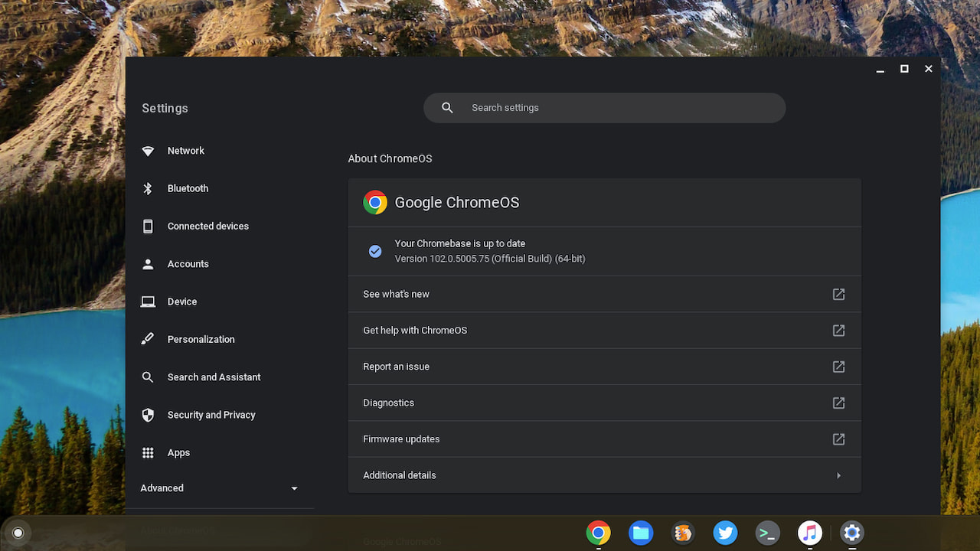This screenshot has height=551, width=980.
Task: Click external link icon beside Report an issue
Action: click(838, 367)
